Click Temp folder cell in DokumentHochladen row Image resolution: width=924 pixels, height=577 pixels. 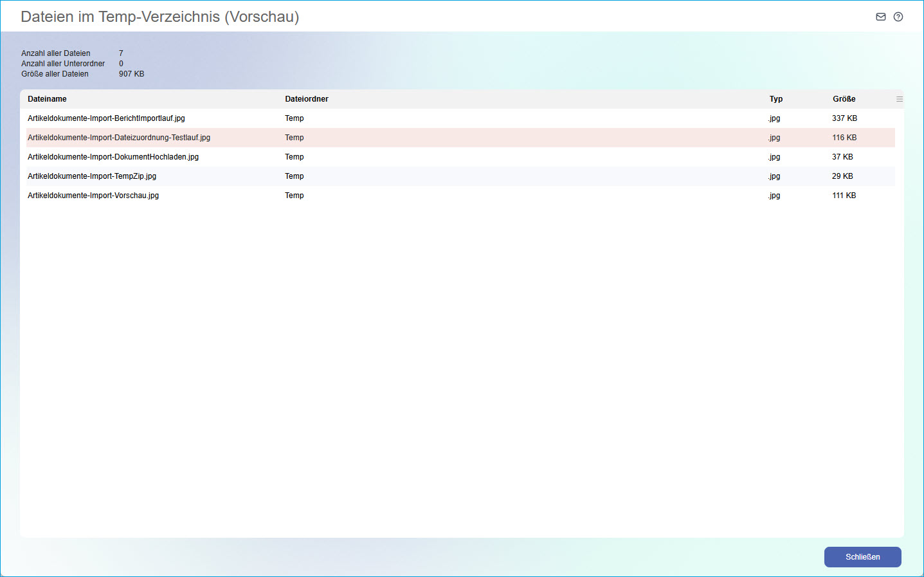(294, 157)
